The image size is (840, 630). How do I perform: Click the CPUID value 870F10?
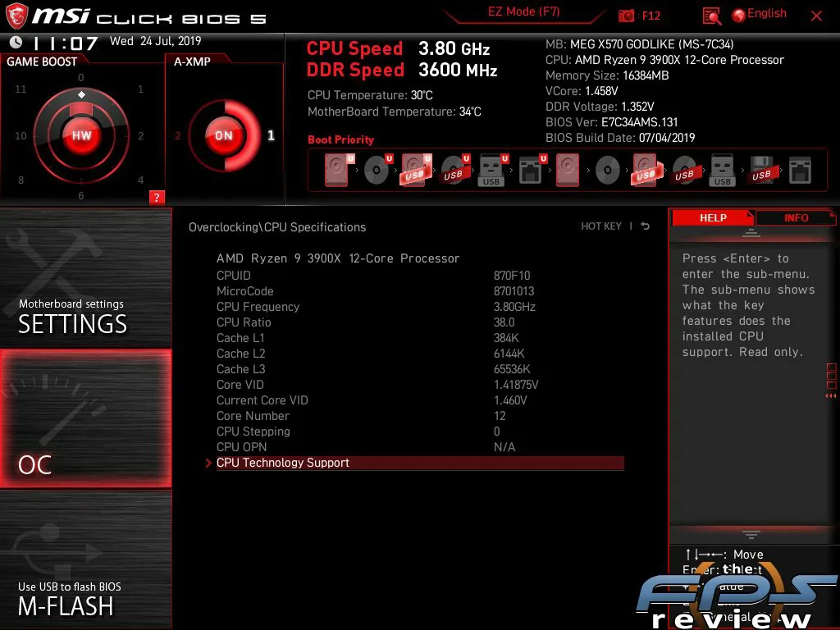tap(512, 276)
